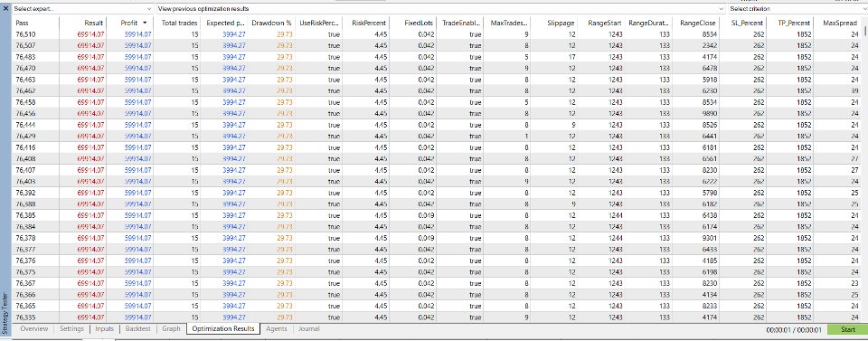Open the Agents tab
The height and width of the screenshot is (341, 868).
point(277,329)
